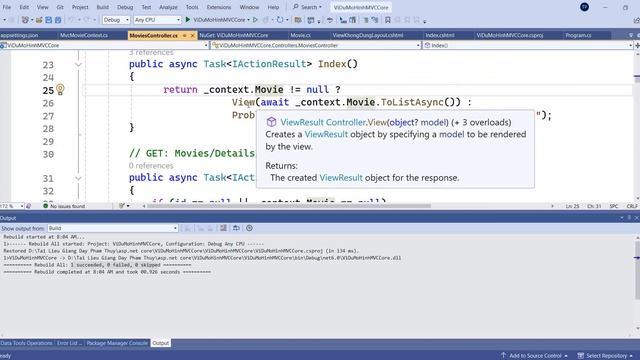640x360 pixels.
Task: Open the Help menu
Action: click(x=273, y=7)
